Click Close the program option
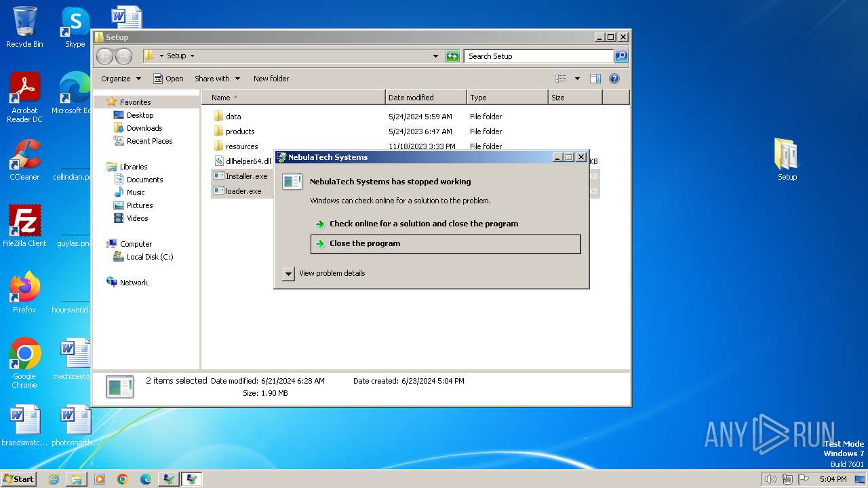Image resolution: width=868 pixels, height=488 pixels. click(x=446, y=244)
